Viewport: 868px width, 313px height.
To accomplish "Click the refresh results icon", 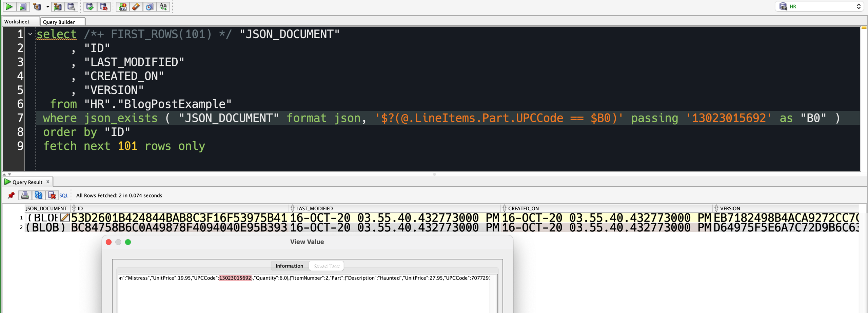I will coord(38,195).
